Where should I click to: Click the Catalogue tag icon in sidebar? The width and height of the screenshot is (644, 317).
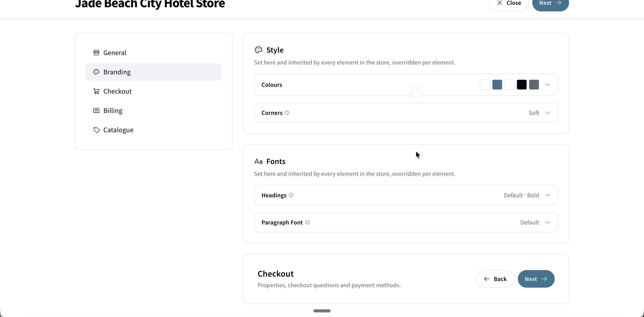tap(96, 130)
